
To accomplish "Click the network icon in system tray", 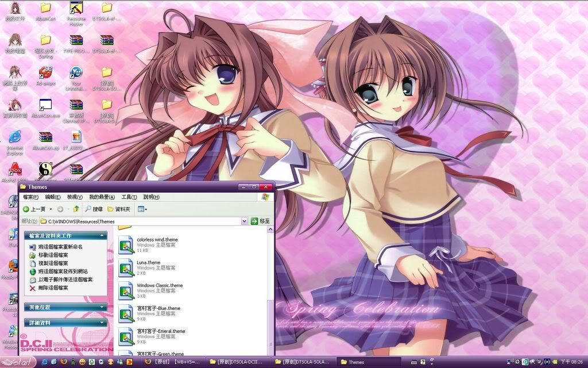I will [x=510, y=362].
